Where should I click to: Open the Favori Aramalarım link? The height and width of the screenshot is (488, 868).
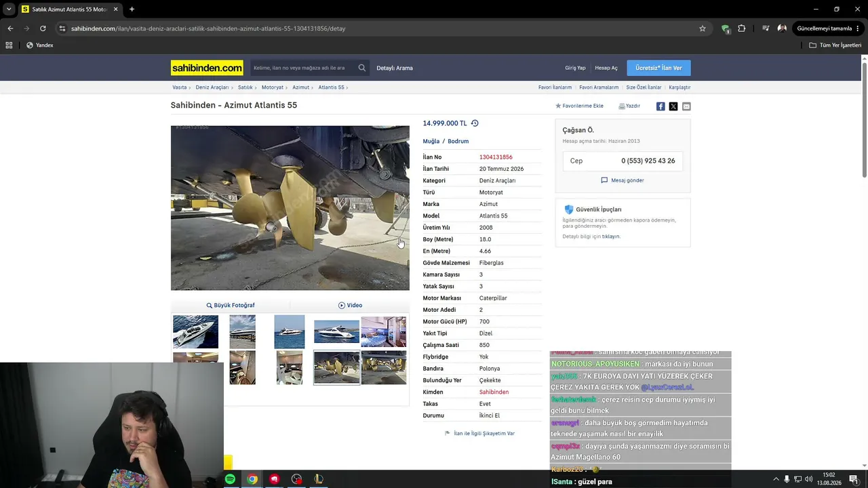[x=599, y=87]
